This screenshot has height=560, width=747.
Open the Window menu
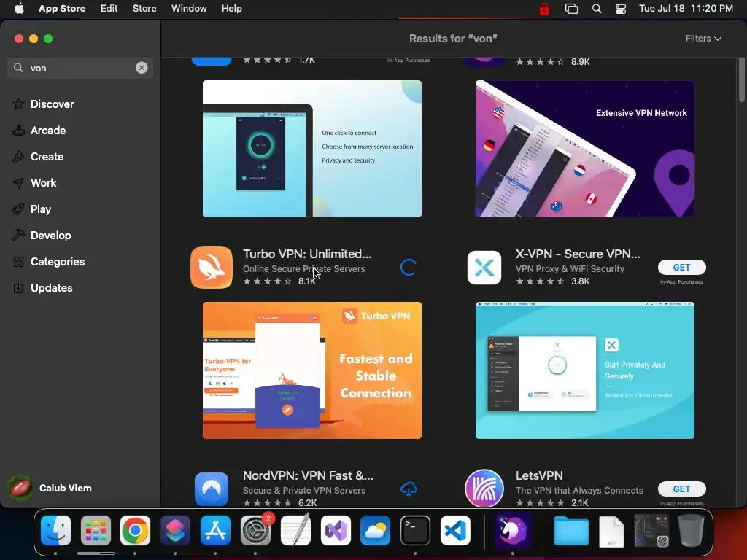click(x=189, y=9)
